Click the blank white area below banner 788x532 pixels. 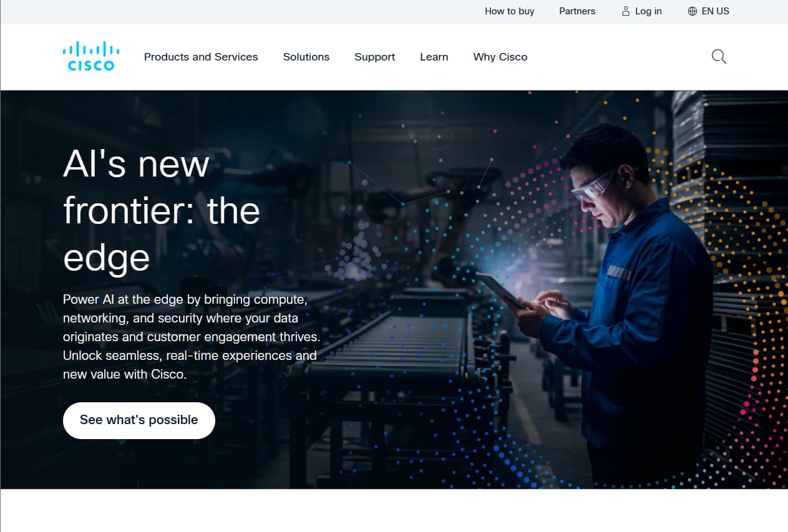[394, 511]
